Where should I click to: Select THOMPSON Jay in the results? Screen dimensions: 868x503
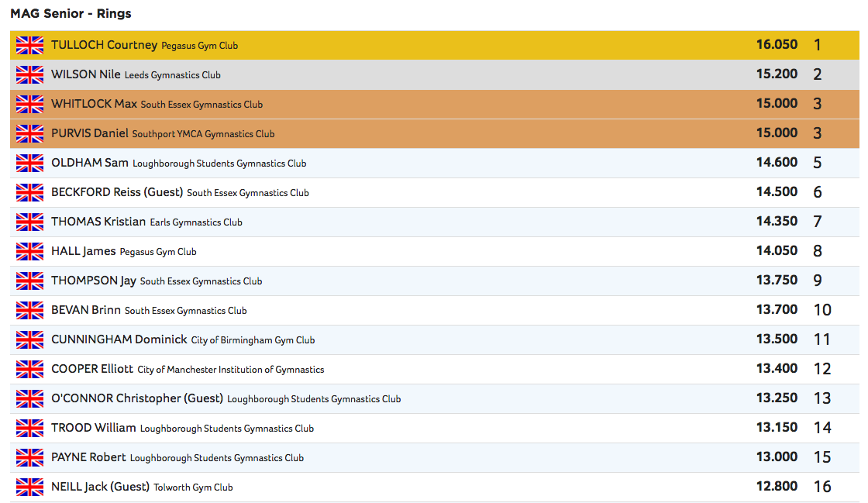[93, 281]
